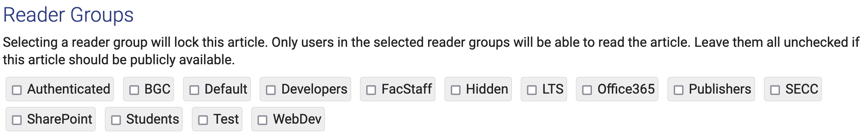
Task: Click the Reader Groups heading
Action: [x=68, y=15]
